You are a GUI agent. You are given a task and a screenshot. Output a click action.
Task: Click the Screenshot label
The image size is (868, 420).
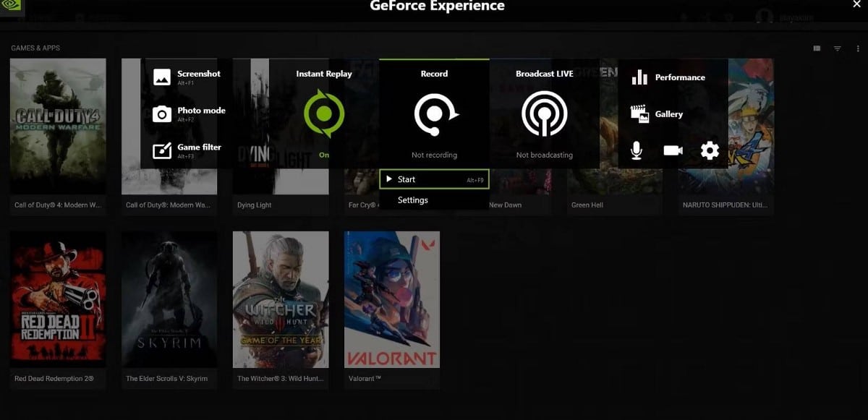pos(199,74)
